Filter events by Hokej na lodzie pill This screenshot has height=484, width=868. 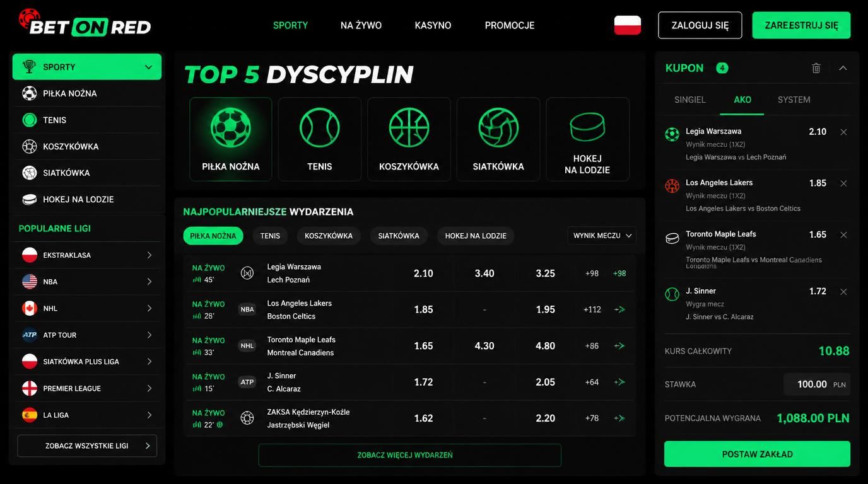tap(476, 236)
